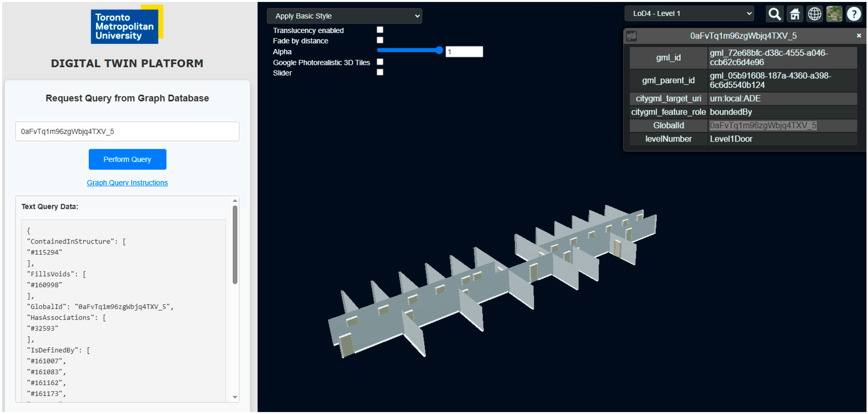Open the navigation help question mark
Viewport: 868px width, 414px height.
click(x=854, y=14)
